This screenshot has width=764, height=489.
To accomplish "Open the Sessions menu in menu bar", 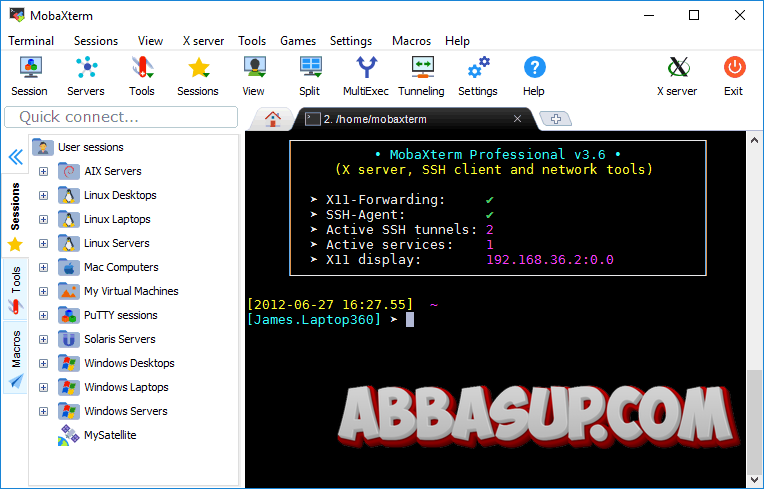I will click(x=96, y=41).
